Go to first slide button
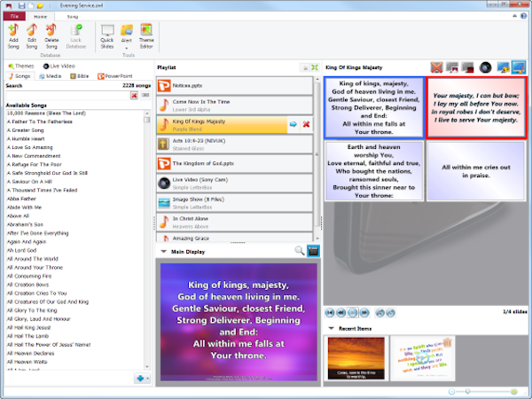Viewport: 532px width, 399px height. (x=330, y=312)
